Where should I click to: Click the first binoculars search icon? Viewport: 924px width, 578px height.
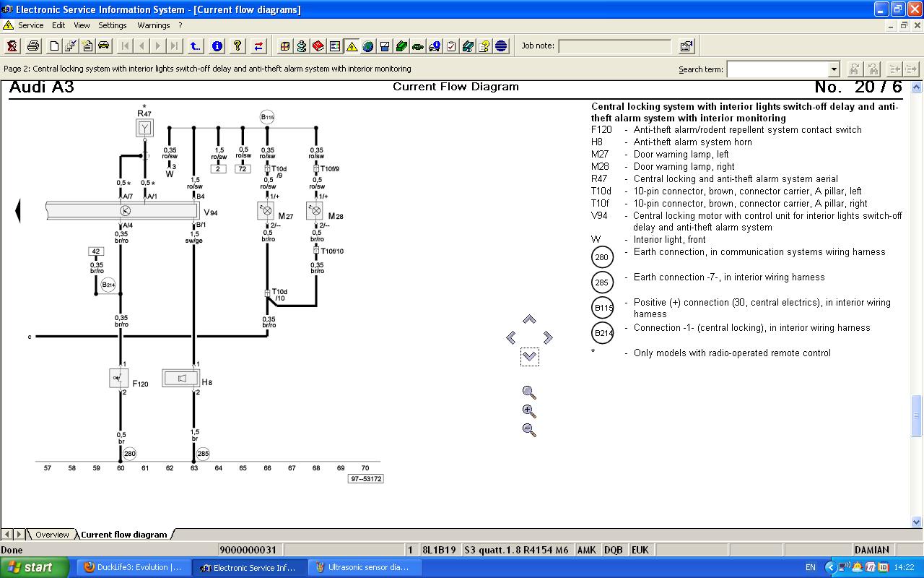pyautogui.click(x=854, y=69)
